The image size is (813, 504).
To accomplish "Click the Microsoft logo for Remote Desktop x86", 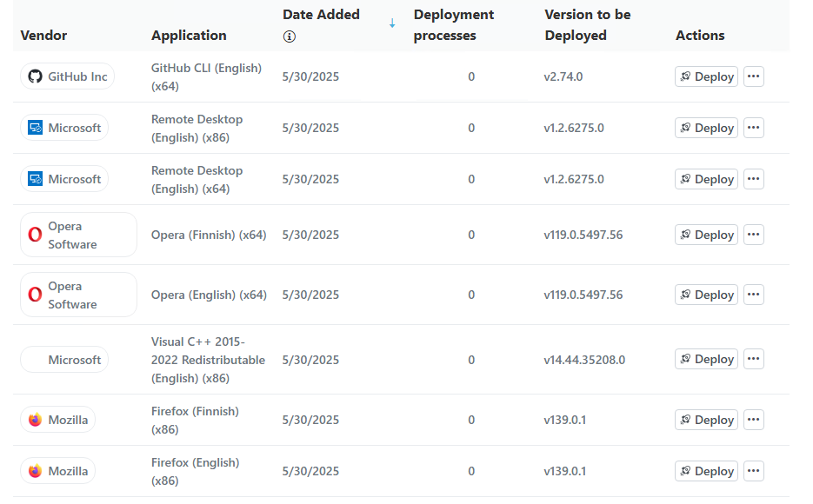I will [36, 128].
